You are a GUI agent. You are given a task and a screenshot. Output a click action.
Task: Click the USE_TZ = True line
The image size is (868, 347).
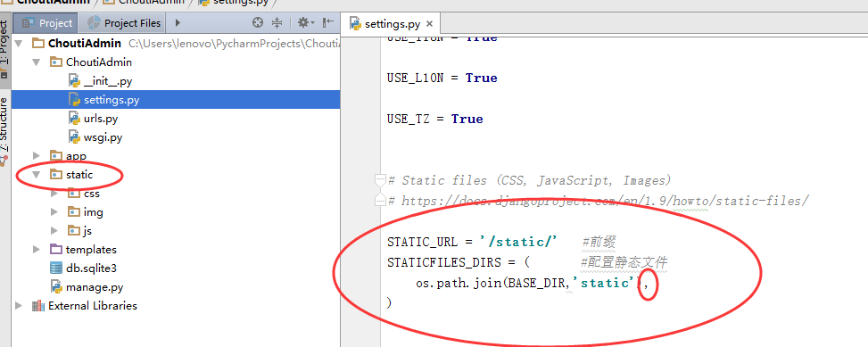(x=434, y=119)
